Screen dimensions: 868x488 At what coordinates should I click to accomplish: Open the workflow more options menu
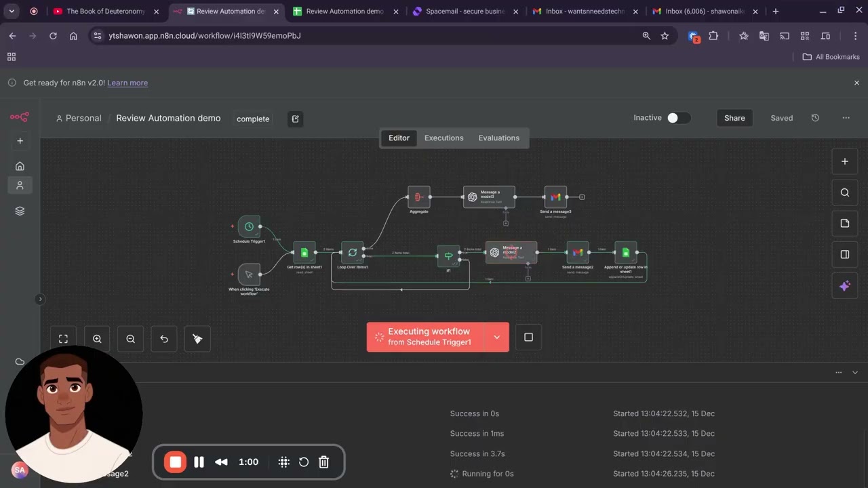coord(846,118)
